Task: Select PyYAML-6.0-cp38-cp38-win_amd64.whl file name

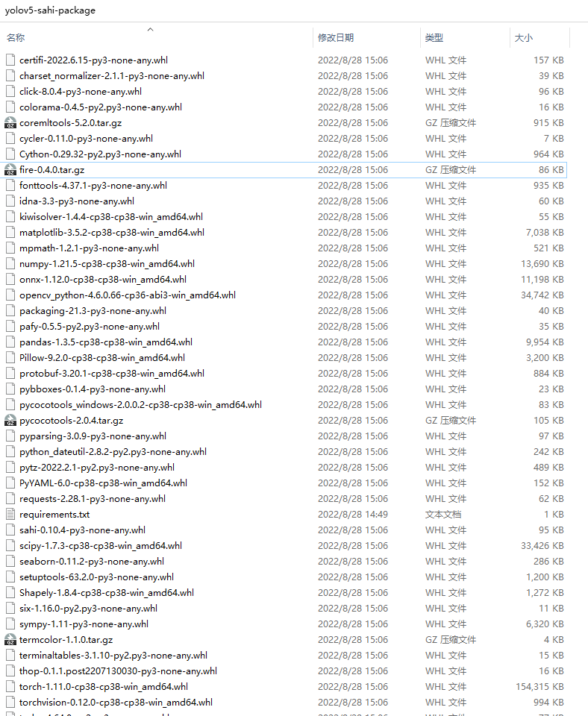Action: 103,483
